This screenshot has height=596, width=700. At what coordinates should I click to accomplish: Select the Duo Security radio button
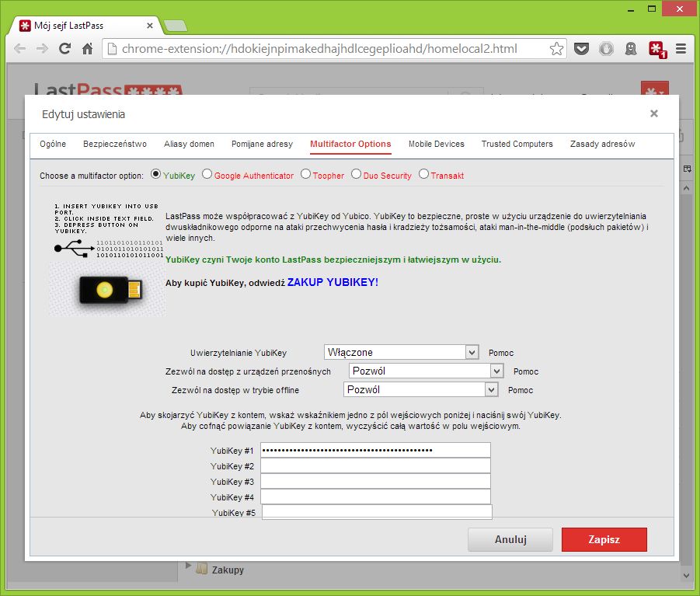pyautogui.click(x=356, y=174)
